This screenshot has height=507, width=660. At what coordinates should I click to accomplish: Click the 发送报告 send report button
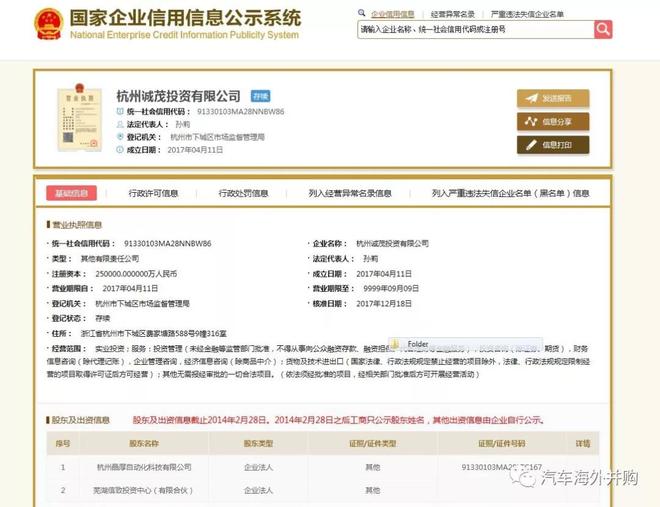553,98
